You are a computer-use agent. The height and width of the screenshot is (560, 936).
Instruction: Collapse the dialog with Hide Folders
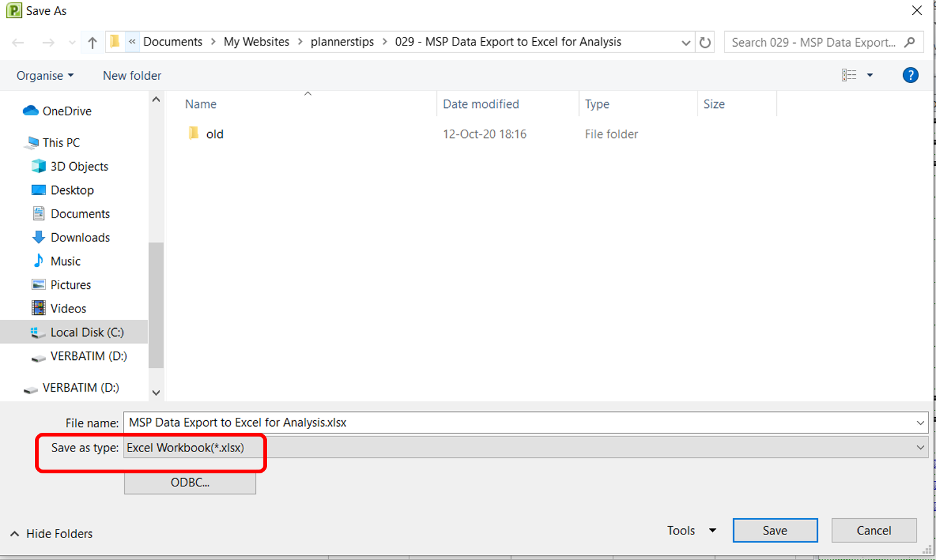pos(51,533)
